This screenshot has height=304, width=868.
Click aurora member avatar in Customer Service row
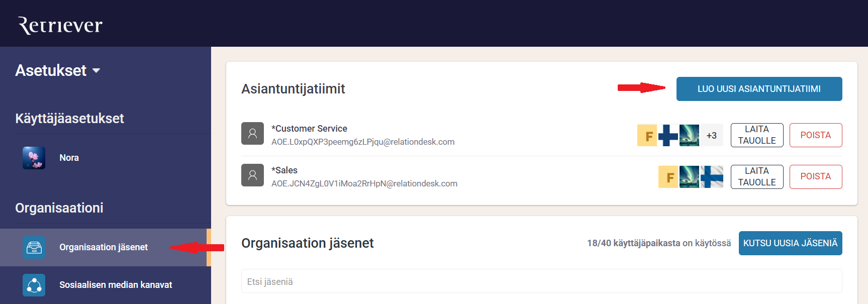(689, 135)
